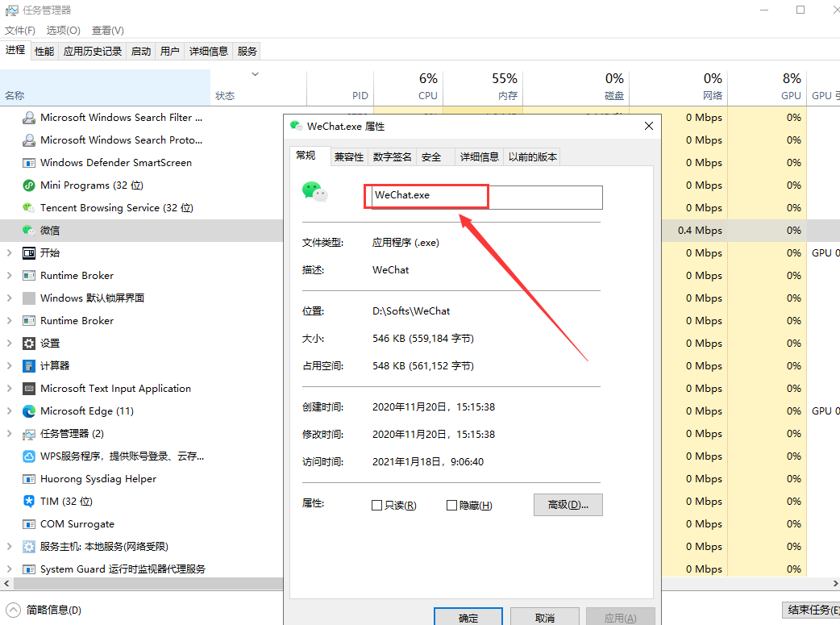Enable the 只读 read-only checkbox
The image size is (840, 625).
376,505
